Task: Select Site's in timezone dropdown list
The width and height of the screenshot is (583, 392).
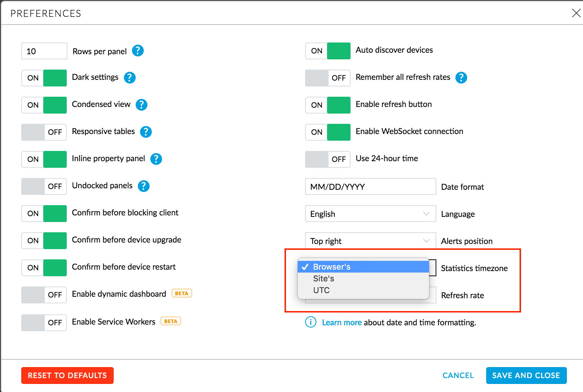Action: 324,279
